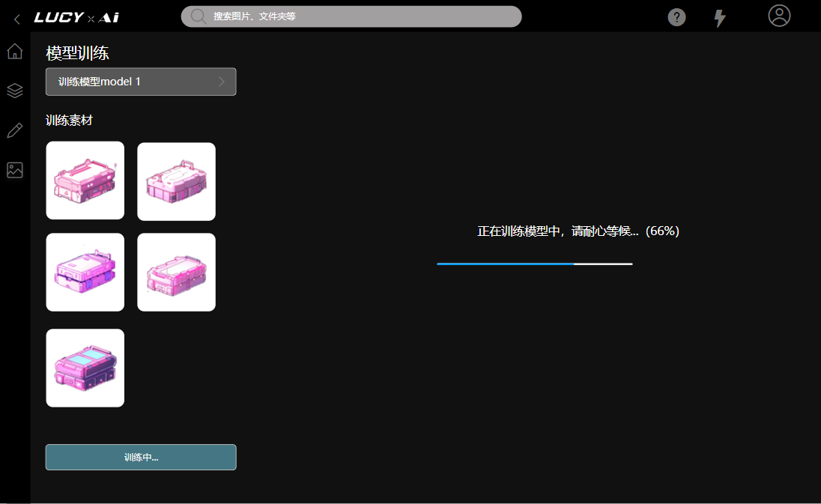This screenshot has height=504, width=821.
Task: Select the last thumbnail with the cyan screen
Action: coord(85,368)
